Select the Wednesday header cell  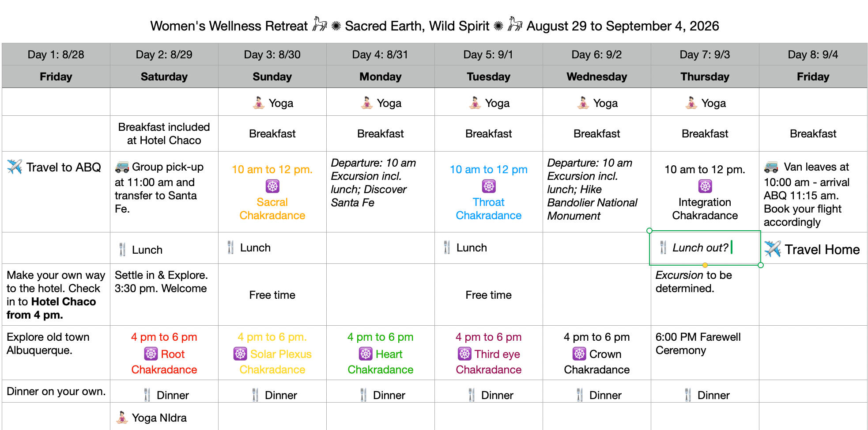point(596,76)
